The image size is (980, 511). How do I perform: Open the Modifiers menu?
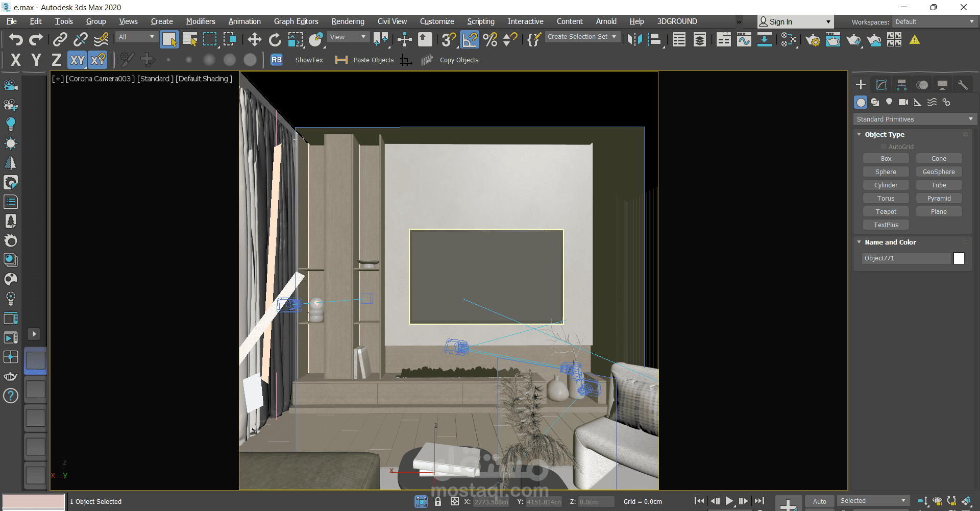[x=201, y=21]
